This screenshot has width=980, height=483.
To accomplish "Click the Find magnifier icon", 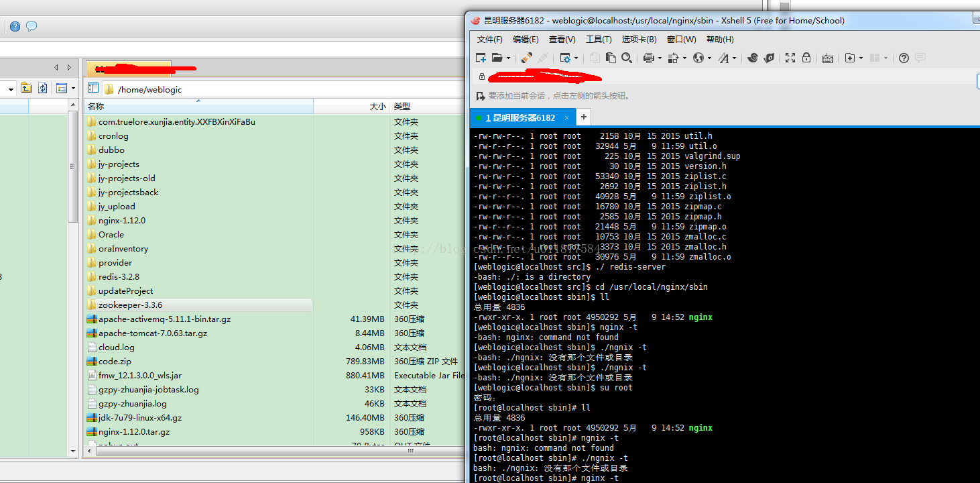I will pyautogui.click(x=627, y=58).
